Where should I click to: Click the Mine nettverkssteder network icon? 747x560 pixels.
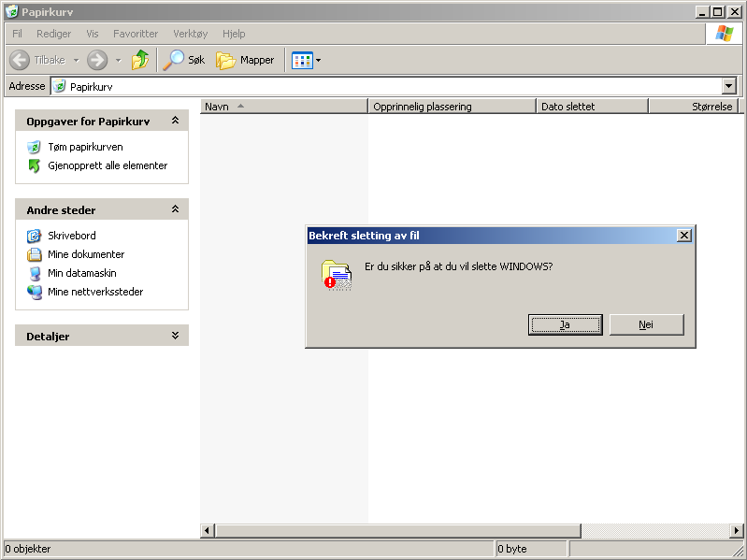point(35,293)
